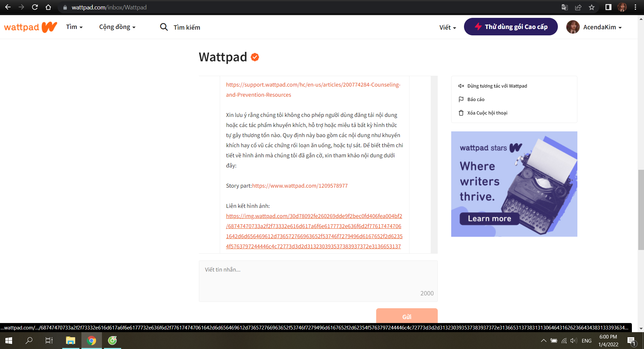Screen dimensions: 644x349
Task: Click the Wattpad logo in the header
Action: point(30,27)
